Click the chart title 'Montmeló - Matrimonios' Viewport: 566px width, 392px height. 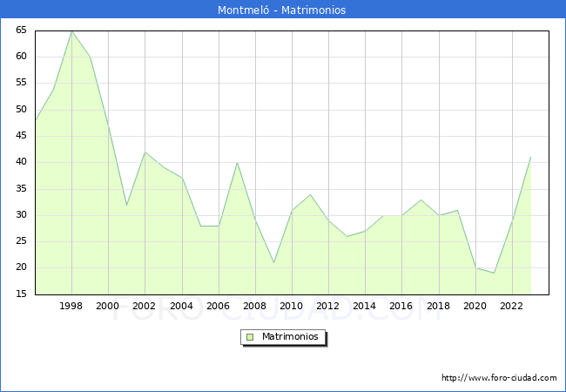tap(281, 10)
